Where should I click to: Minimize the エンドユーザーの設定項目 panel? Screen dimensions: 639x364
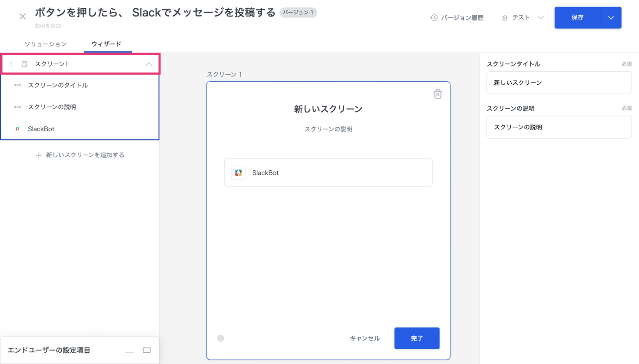coord(130,350)
